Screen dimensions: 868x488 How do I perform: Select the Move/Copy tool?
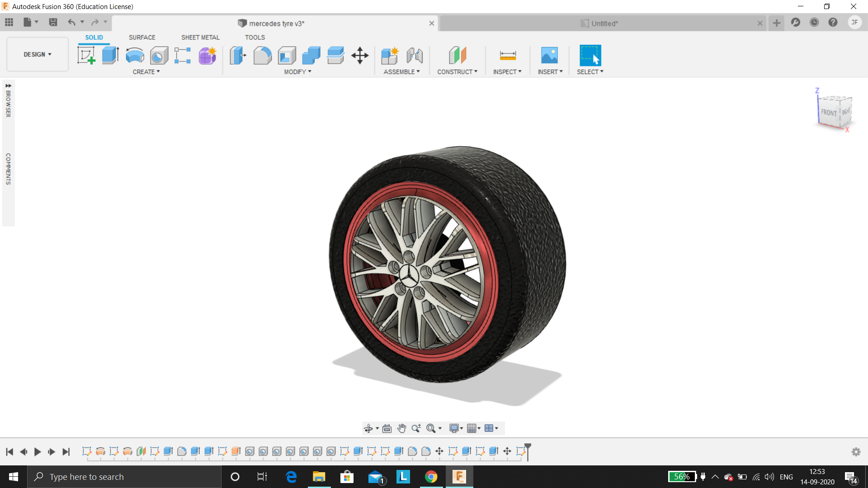360,56
